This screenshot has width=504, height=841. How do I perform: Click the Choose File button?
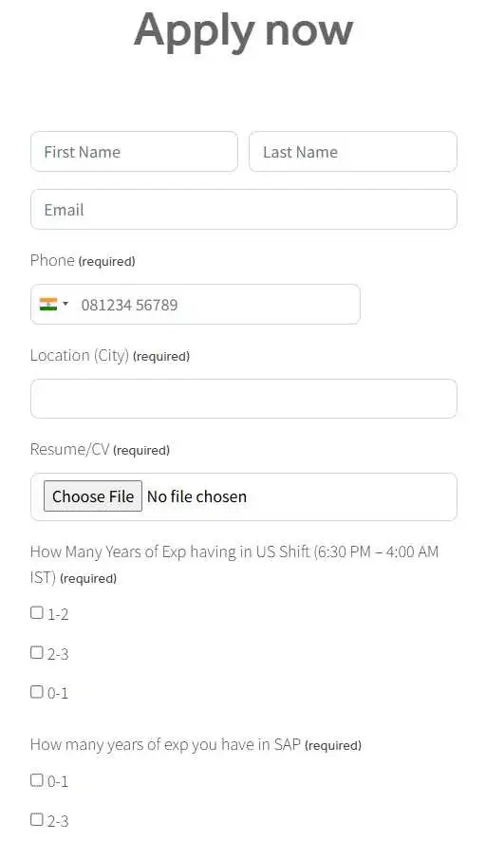click(x=93, y=496)
